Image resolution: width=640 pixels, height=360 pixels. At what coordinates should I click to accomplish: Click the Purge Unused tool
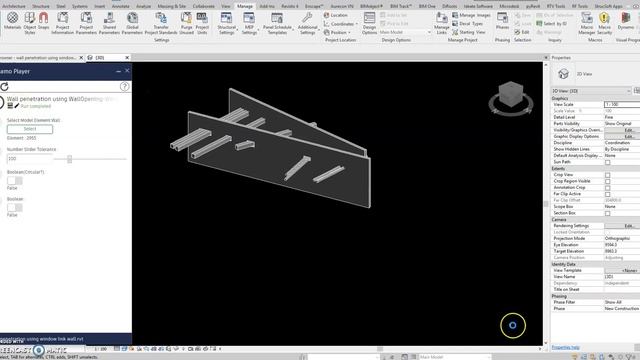coord(187,22)
